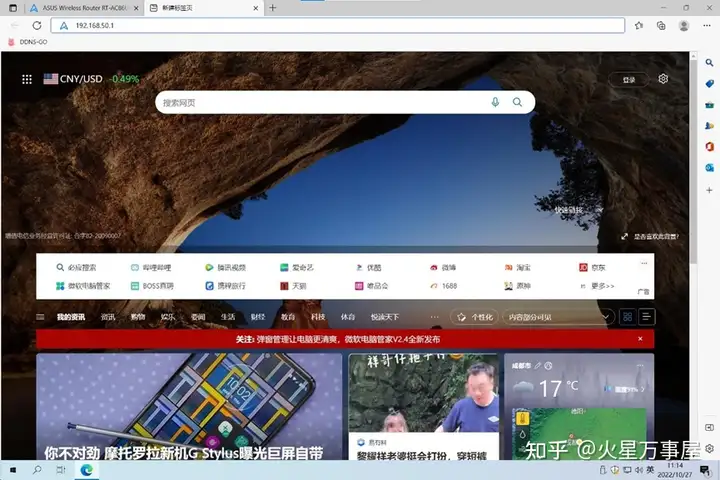Open the profile avatar icon

(684, 26)
